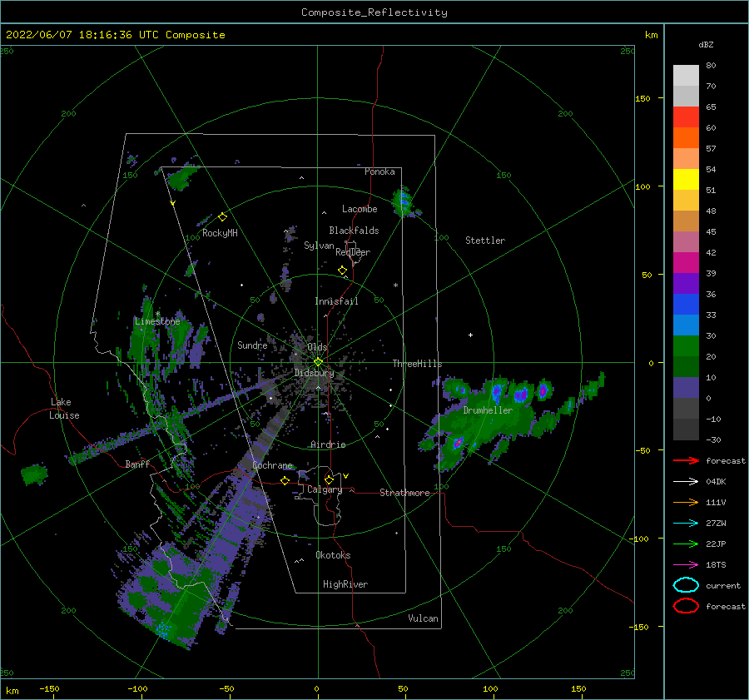The height and width of the screenshot is (700, 749).
Task: Click the green 22JP arrow icon
Action: coord(686,544)
